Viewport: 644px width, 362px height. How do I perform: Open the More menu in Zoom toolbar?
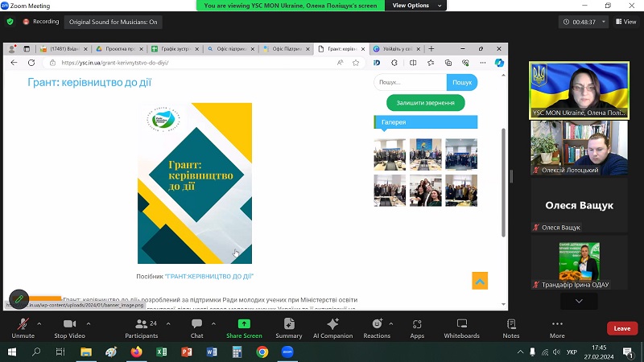click(x=557, y=327)
